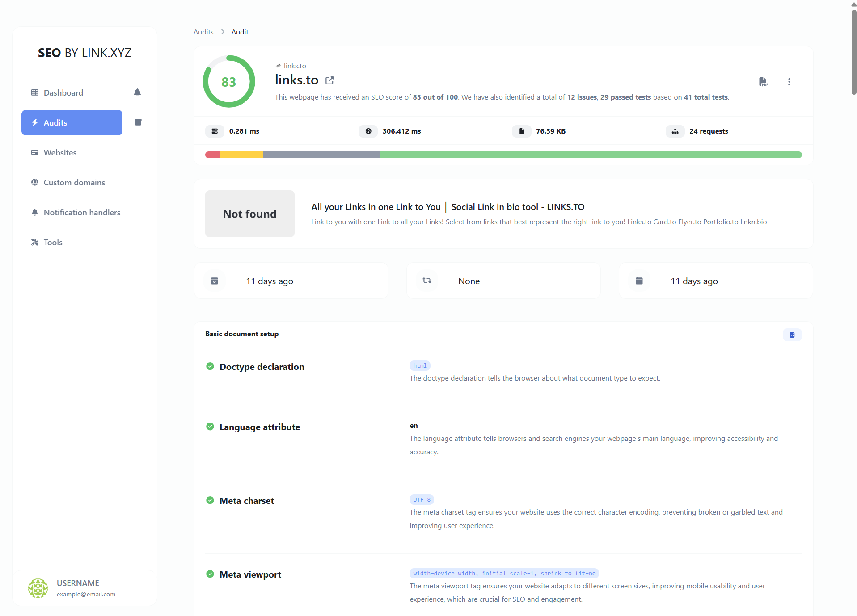This screenshot has width=857, height=616.
Task: Open the three-dot options menu
Action: 789,82
